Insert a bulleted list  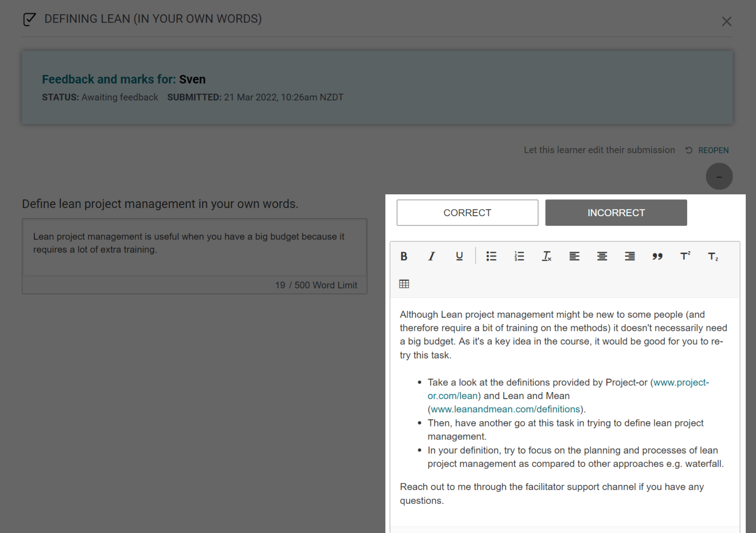coord(491,256)
